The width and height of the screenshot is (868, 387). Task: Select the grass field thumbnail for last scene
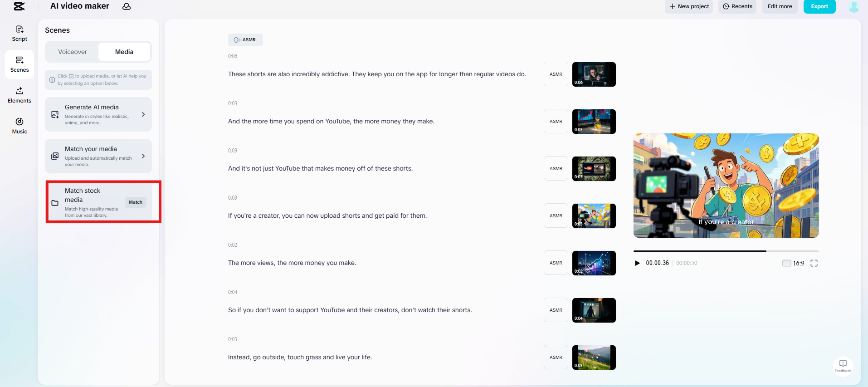(x=594, y=357)
